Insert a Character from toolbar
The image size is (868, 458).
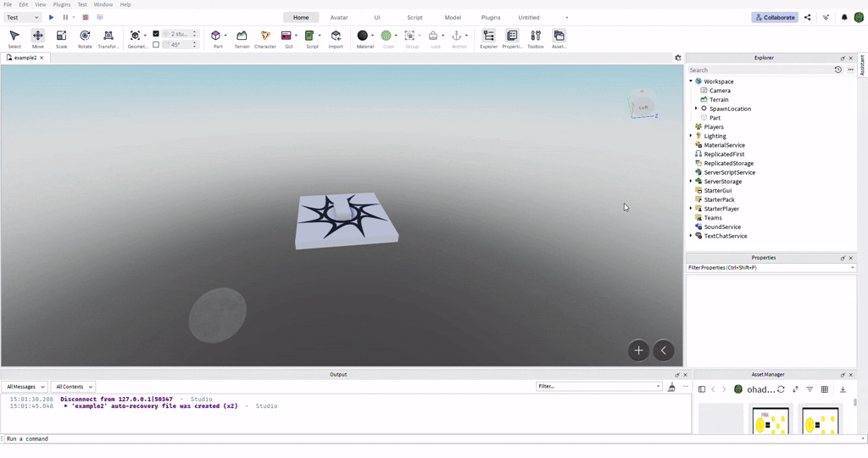pyautogui.click(x=265, y=38)
